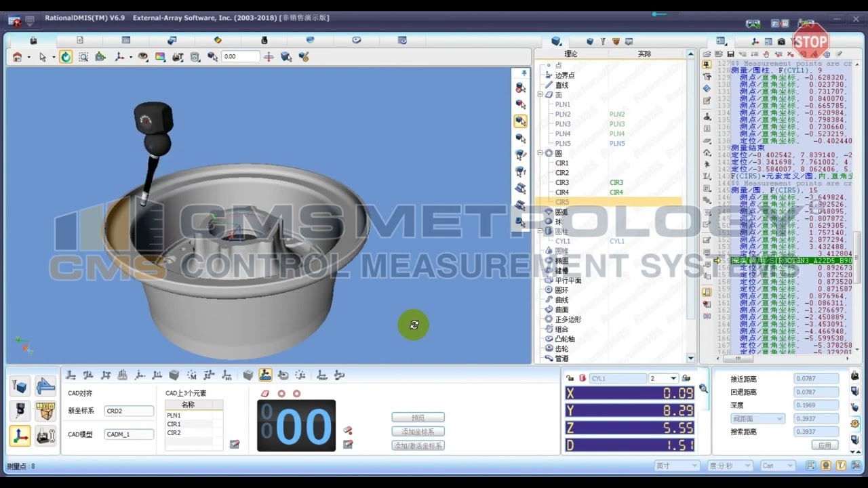Open the selection pointer dropdown arrow
This screenshot has height=488, width=868.
tap(53, 58)
